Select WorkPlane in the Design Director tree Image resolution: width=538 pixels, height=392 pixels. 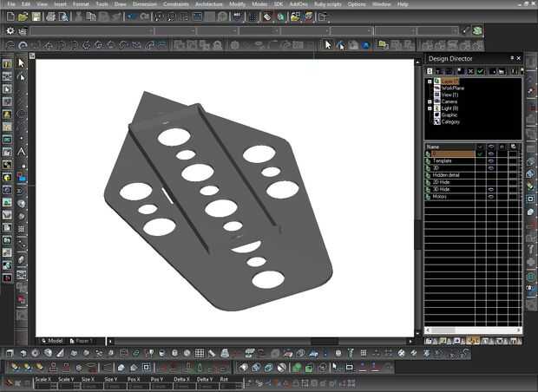point(453,88)
